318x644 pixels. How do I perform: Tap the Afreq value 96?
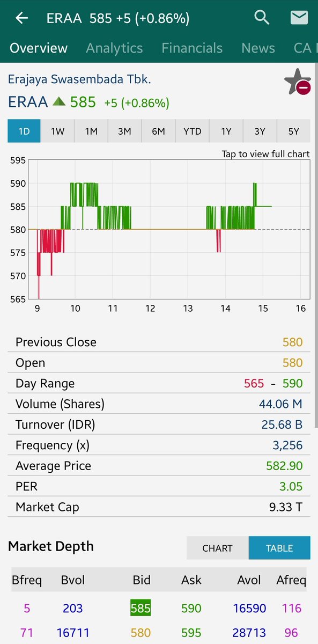click(x=292, y=633)
